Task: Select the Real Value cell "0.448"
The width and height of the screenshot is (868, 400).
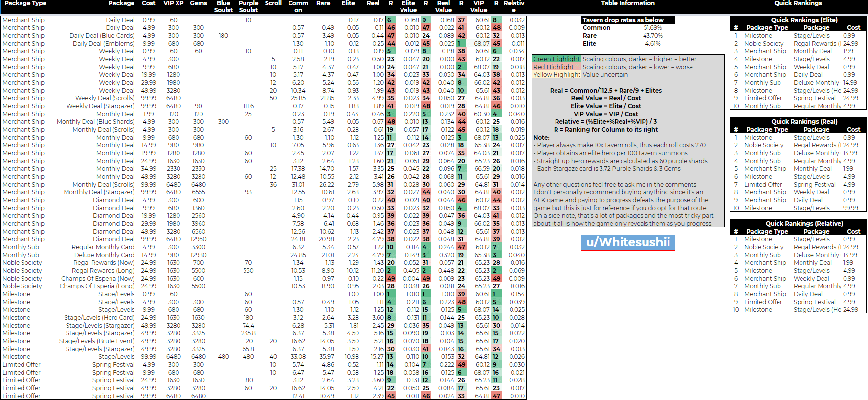Action: click(x=446, y=271)
